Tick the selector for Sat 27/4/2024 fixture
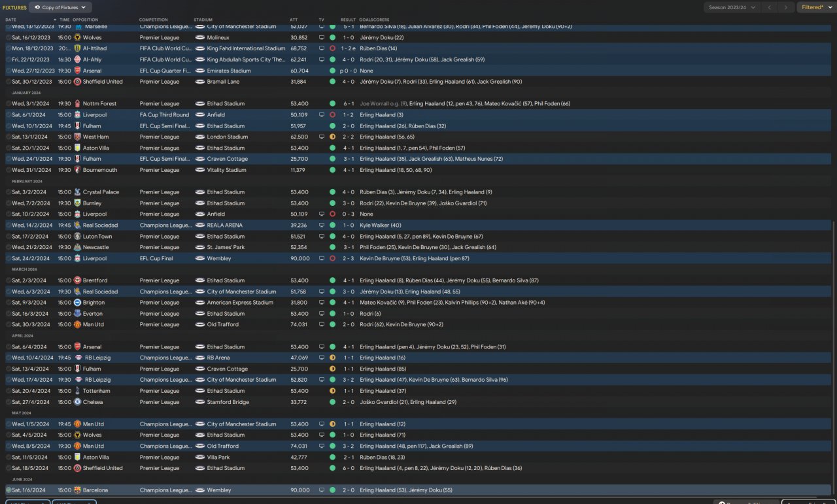Screen dimensions: 837x504 (9, 402)
